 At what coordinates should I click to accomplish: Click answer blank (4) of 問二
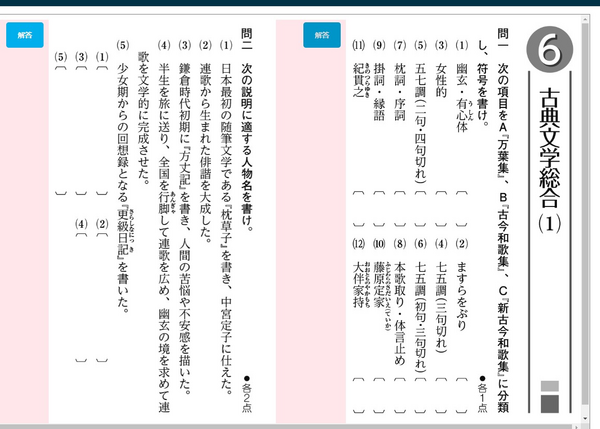coord(82,297)
